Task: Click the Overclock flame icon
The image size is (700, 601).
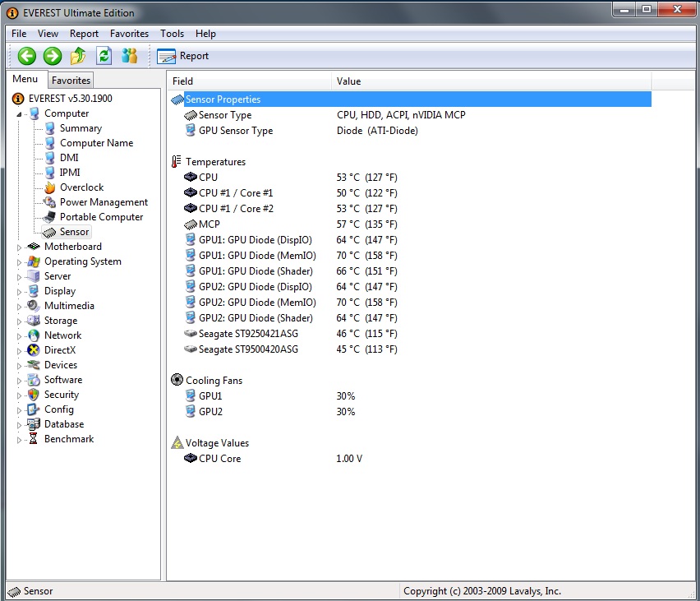Action: click(50, 187)
